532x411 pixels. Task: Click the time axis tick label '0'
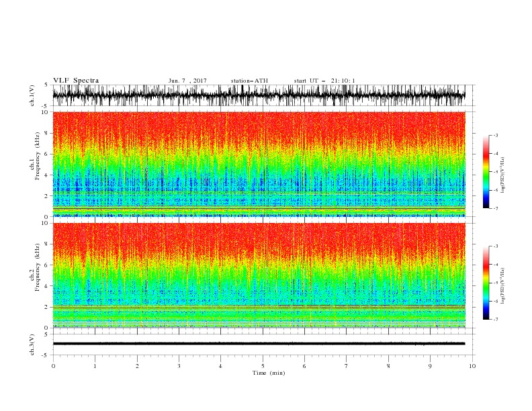click(53, 366)
